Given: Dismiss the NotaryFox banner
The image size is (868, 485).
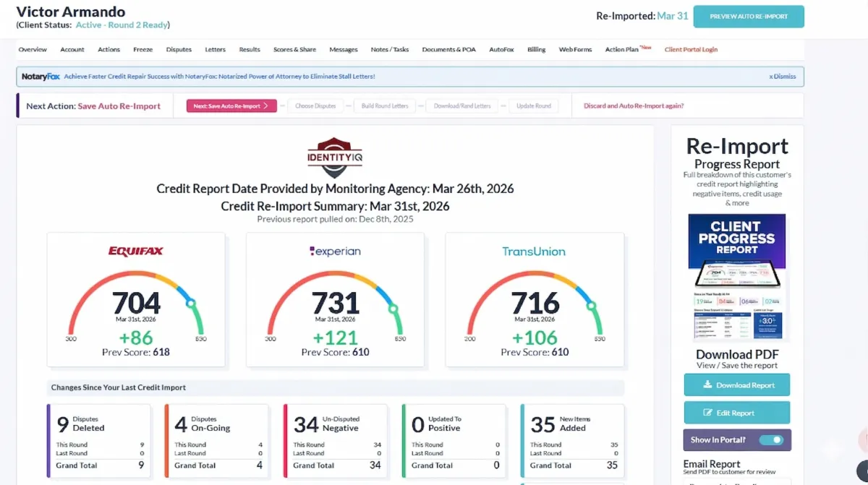Looking at the screenshot, I should point(783,76).
